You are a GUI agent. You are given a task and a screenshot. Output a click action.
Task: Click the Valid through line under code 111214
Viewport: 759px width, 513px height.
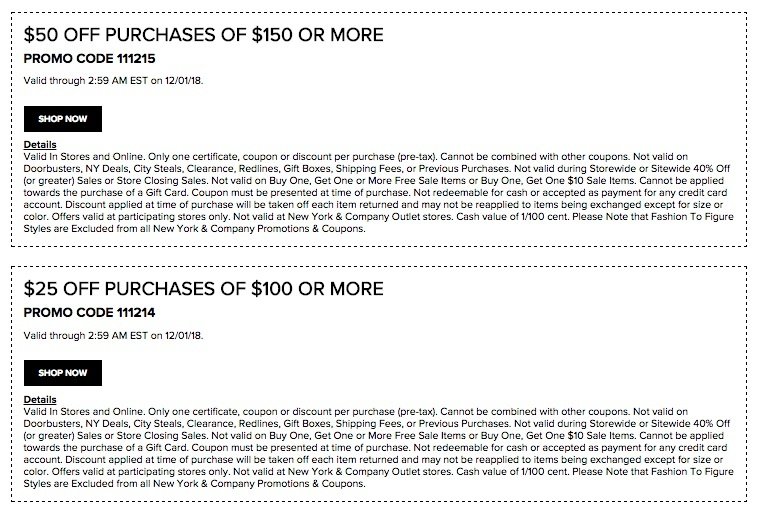(113, 335)
